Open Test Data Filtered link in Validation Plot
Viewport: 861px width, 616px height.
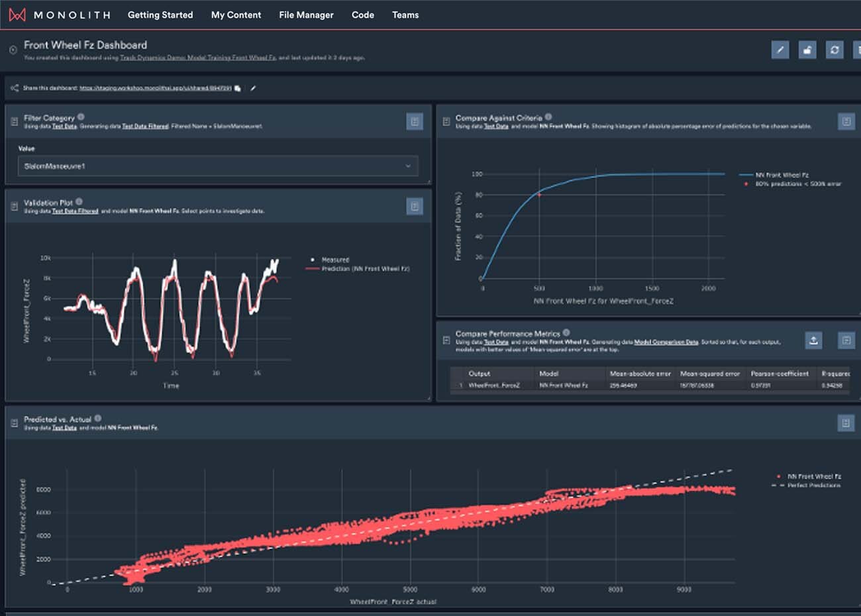pyautogui.click(x=75, y=211)
